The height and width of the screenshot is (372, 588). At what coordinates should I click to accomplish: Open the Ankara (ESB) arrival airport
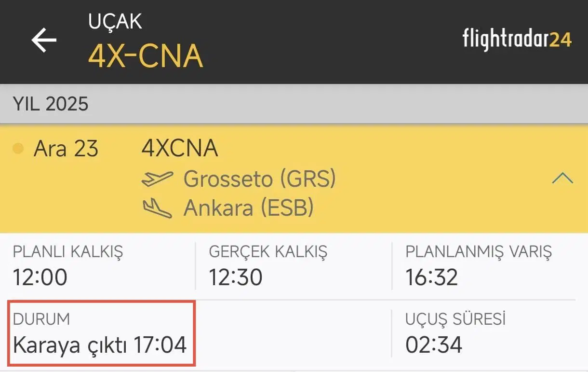(x=249, y=208)
